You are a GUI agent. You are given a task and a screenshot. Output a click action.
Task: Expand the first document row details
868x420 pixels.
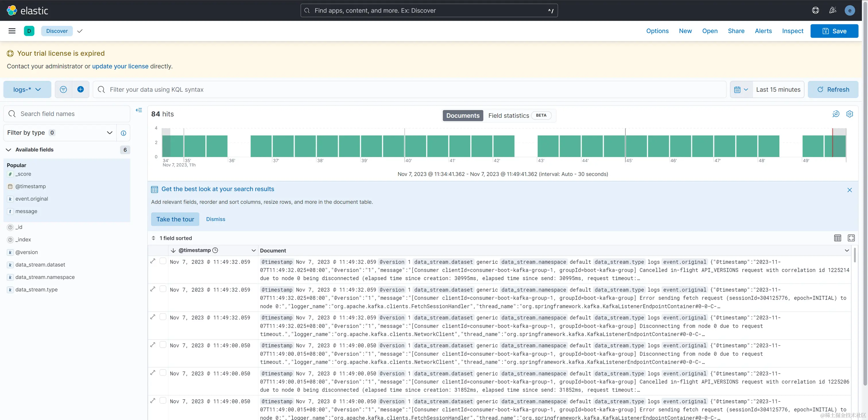153,261
